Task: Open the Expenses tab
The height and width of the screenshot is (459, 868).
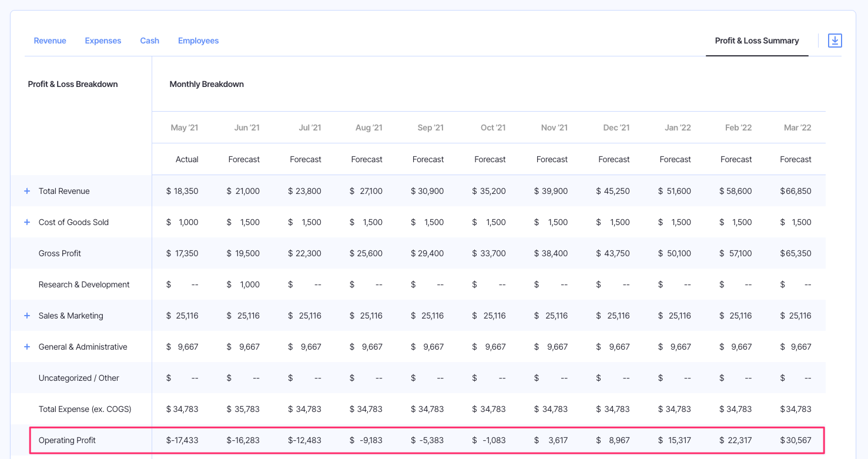Action: click(x=103, y=41)
